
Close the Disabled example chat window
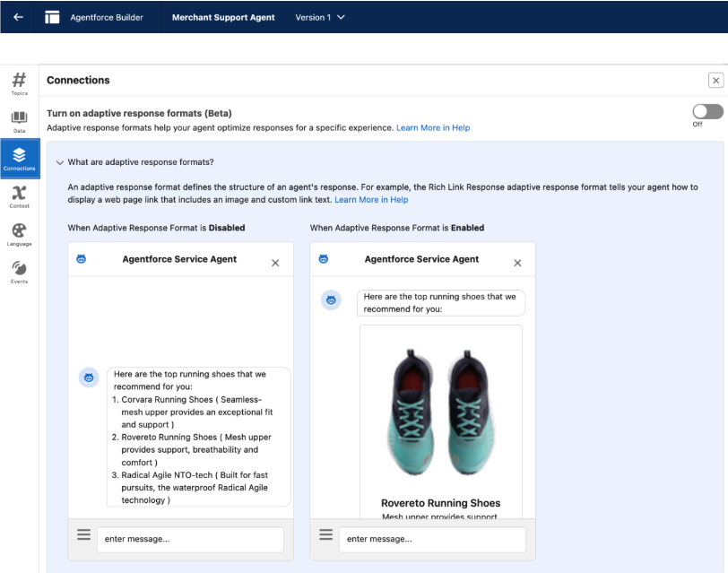(x=275, y=263)
